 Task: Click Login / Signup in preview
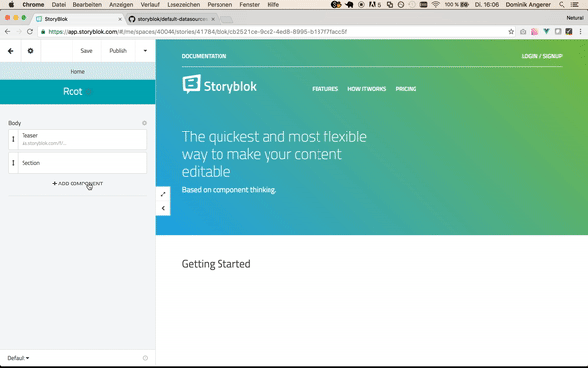pos(542,56)
